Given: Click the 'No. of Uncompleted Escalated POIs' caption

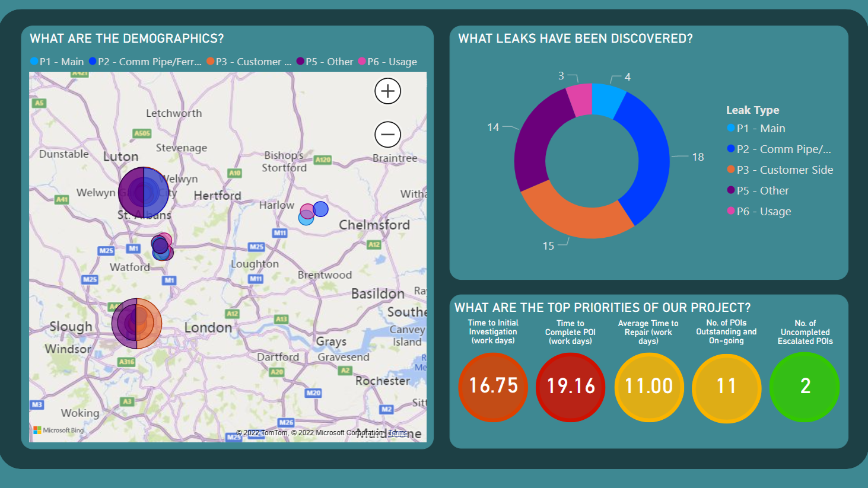Looking at the screenshot, I should point(805,332).
